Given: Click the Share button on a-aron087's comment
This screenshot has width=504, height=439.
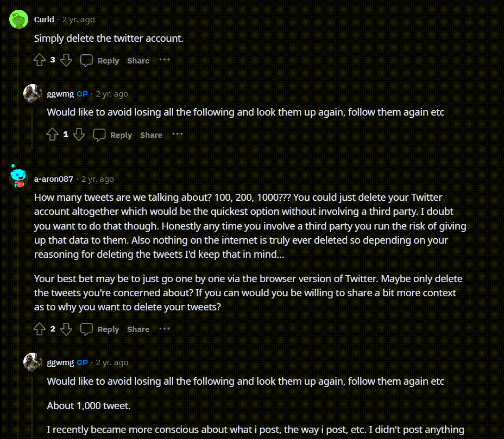Looking at the screenshot, I should (x=138, y=329).
